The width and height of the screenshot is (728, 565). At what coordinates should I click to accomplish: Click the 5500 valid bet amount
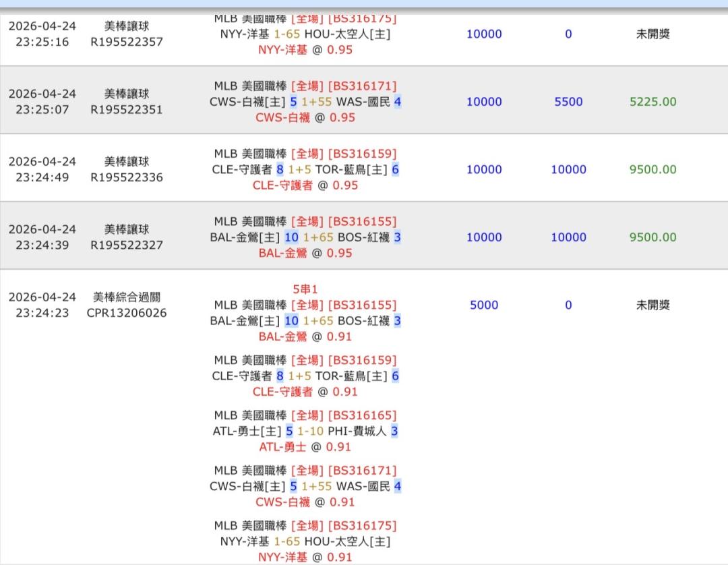568,102
